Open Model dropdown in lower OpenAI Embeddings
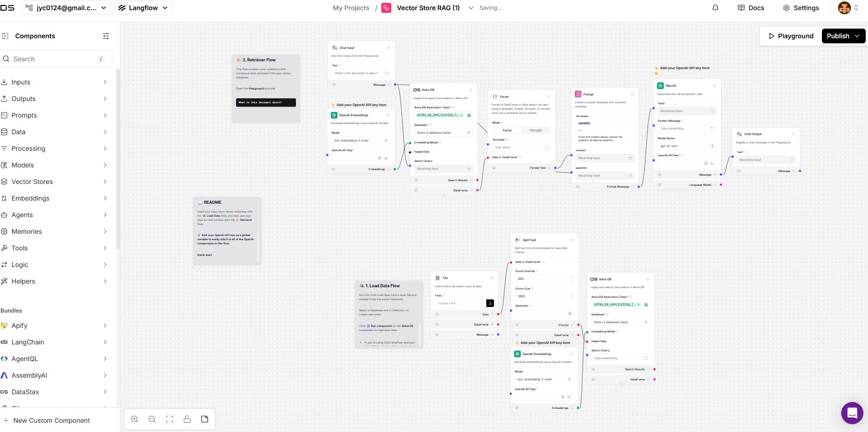This screenshot has height=432, width=868. click(x=544, y=379)
